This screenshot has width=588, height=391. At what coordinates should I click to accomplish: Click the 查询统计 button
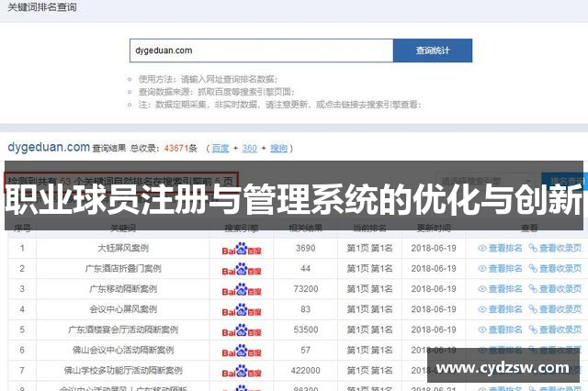[433, 50]
